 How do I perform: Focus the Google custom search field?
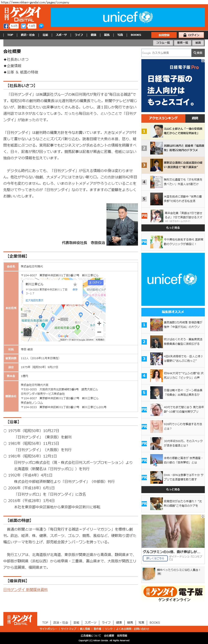coord(166,53)
